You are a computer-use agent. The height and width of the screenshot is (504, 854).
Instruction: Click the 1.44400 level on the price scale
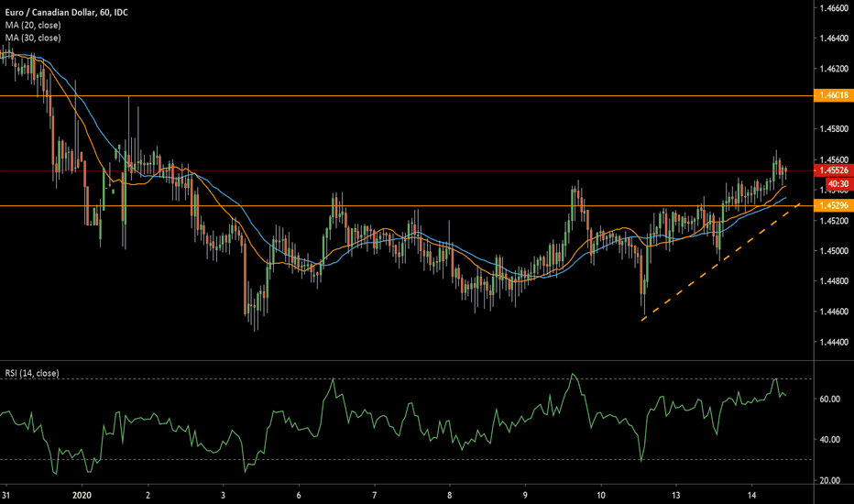coord(834,343)
